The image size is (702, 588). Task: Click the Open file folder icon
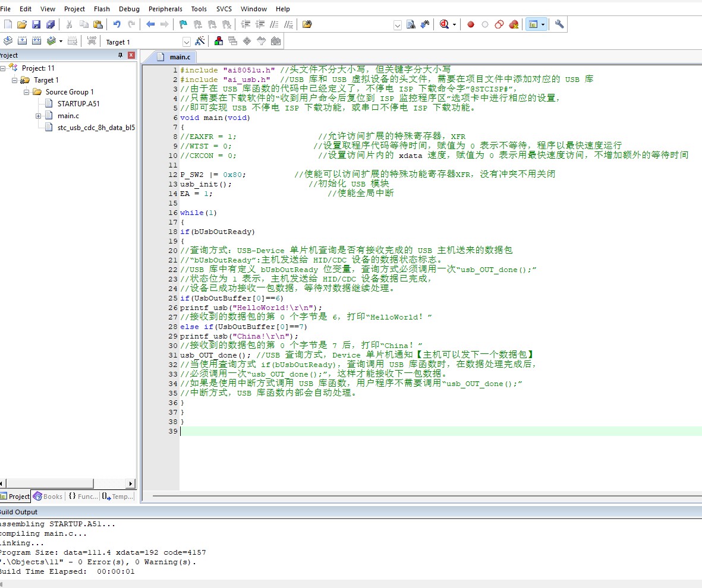point(22,24)
